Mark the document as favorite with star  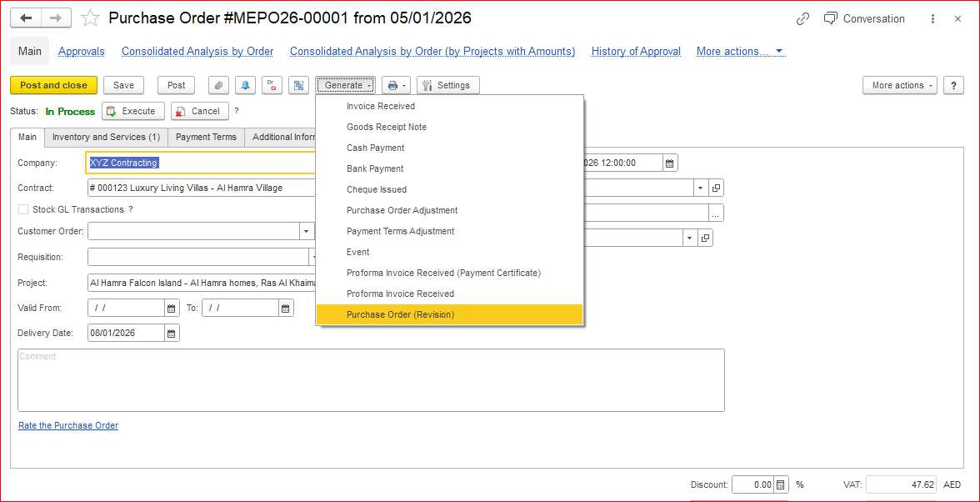pyautogui.click(x=91, y=18)
